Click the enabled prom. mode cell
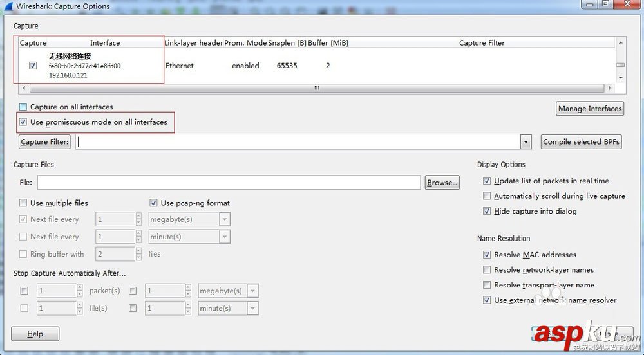Image resolution: width=644 pixels, height=355 pixels. [x=245, y=66]
